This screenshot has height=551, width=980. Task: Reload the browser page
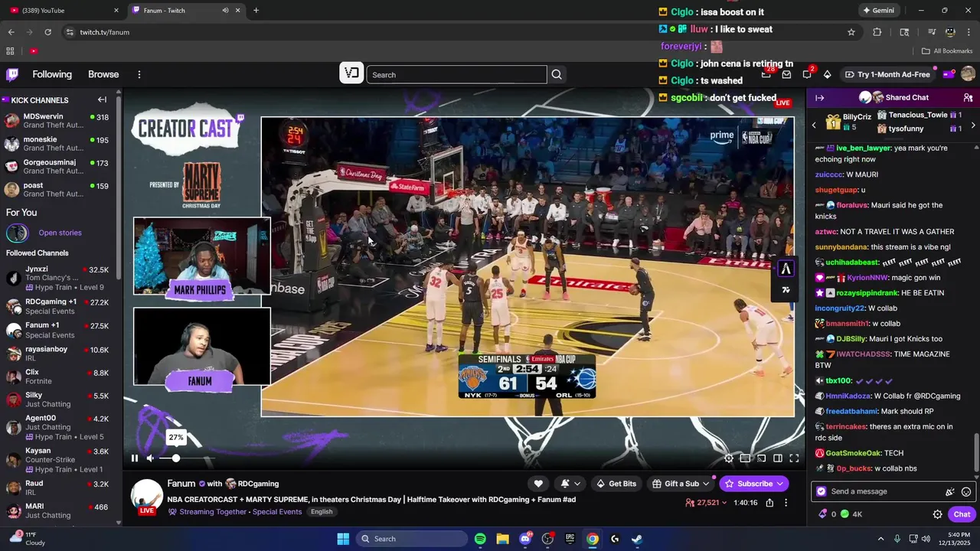[x=47, y=32]
